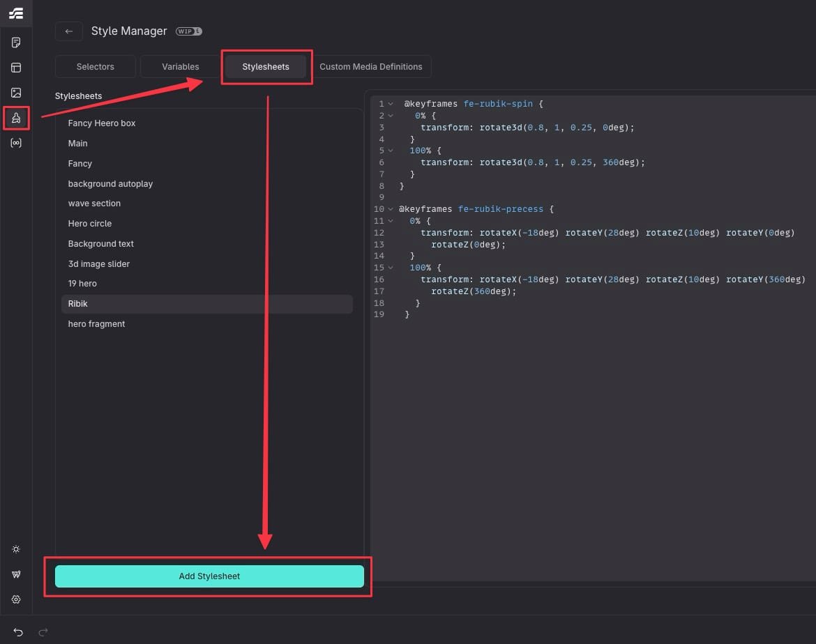Click the redo arrow icon

pyautogui.click(x=43, y=631)
